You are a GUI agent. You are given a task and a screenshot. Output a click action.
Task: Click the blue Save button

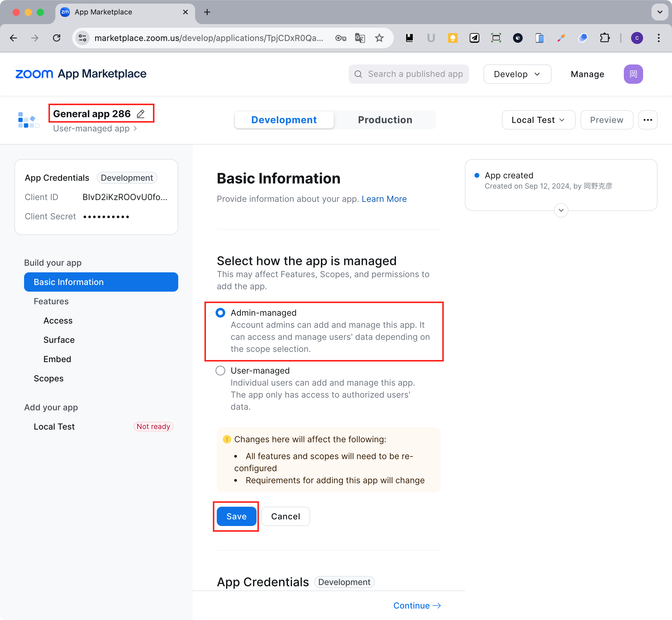[236, 516]
